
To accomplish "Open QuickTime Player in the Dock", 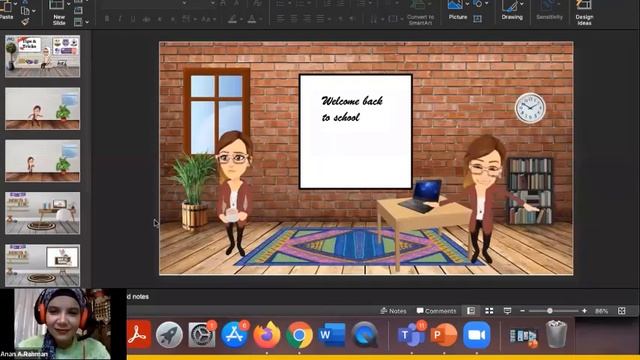I will [x=364, y=335].
